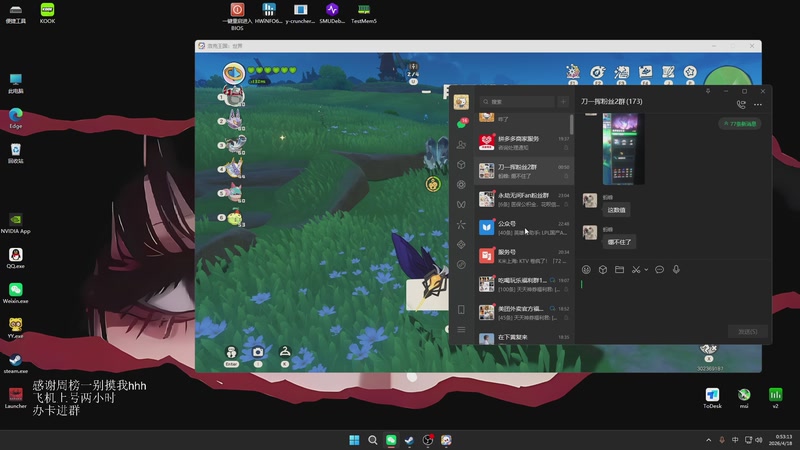
Task: Select 拼多多商家服务 conversation
Action: click(524, 142)
